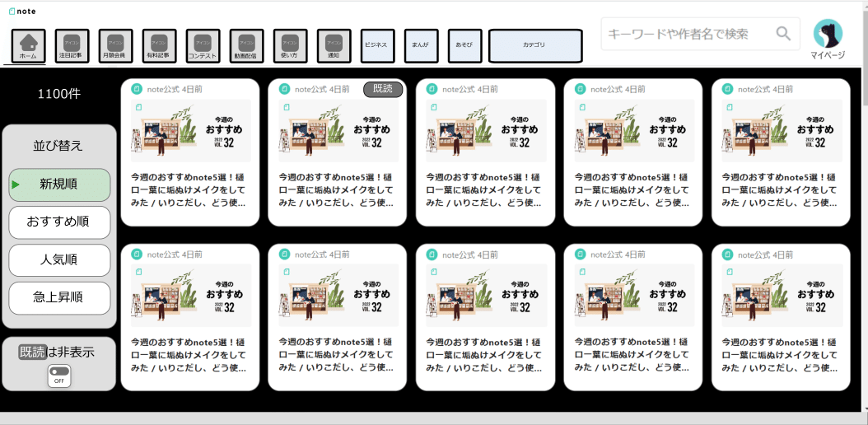Click note公式 author name on 既読-marked card
Viewport: 868px width, 425px height.
310,89
